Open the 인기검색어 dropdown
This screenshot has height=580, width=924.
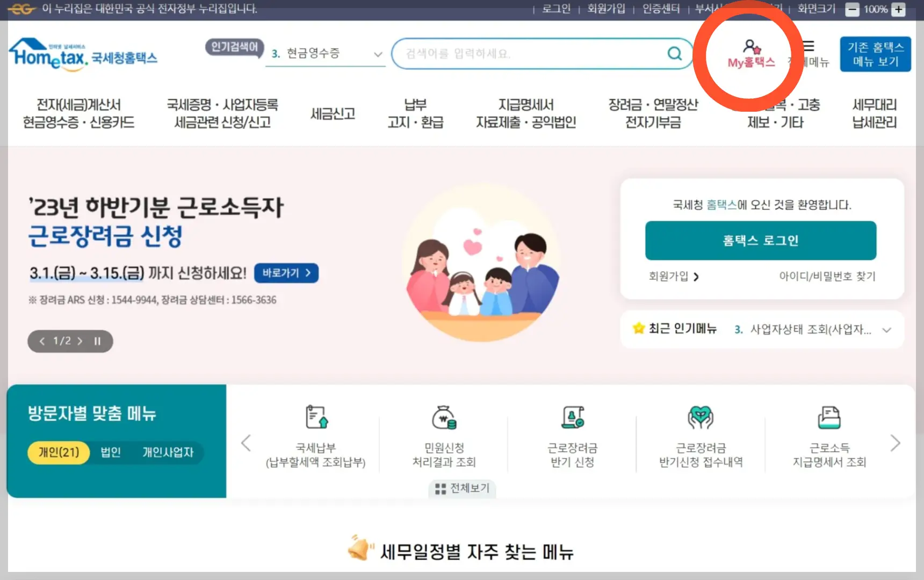tap(378, 54)
